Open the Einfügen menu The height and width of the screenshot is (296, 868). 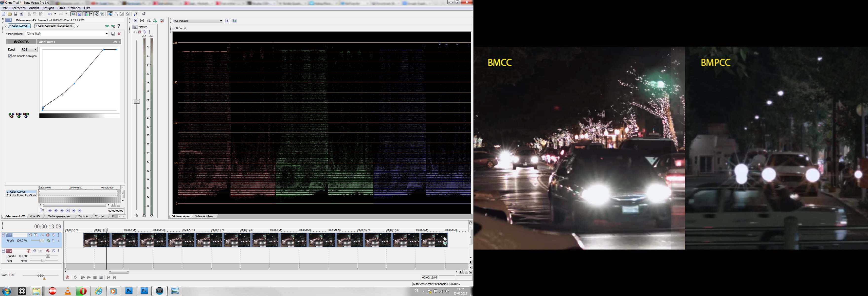(48, 8)
